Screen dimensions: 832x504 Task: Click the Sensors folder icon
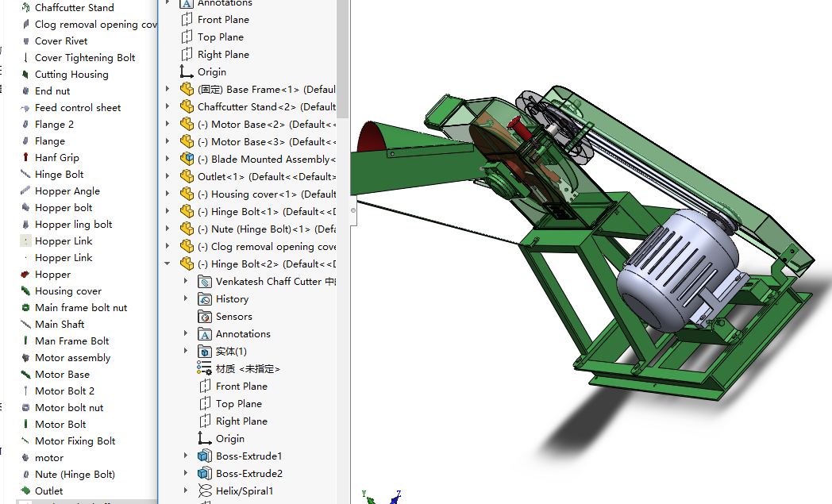click(205, 316)
